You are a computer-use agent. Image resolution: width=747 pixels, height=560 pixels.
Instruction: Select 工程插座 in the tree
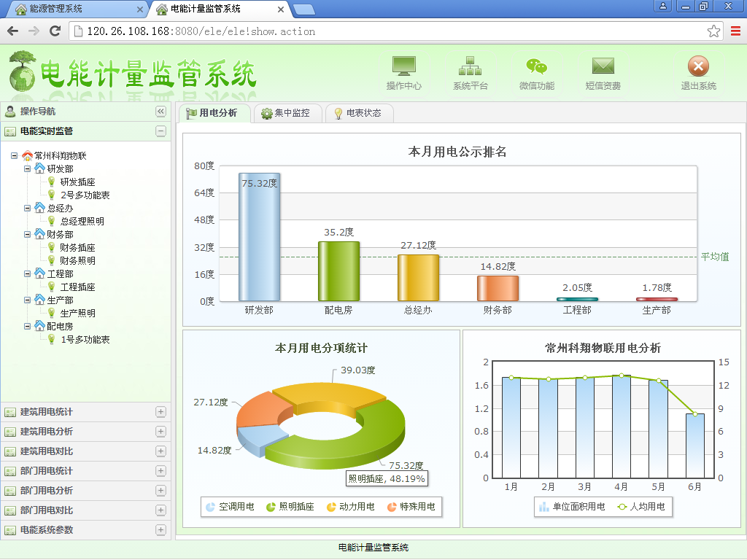pyautogui.click(x=77, y=287)
